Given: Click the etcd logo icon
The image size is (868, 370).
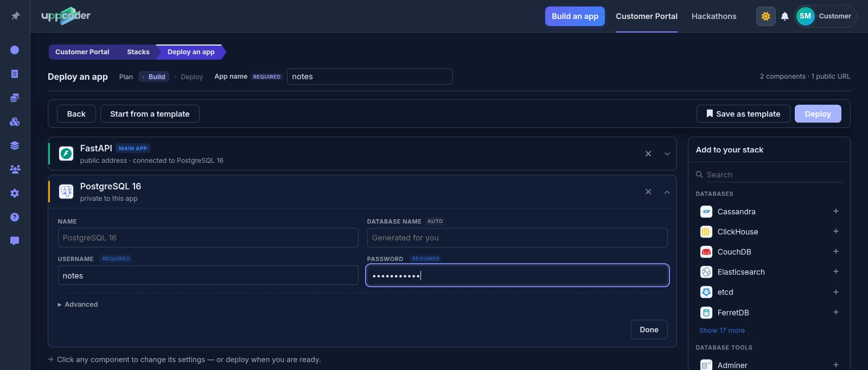Looking at the screenshot, I should [x=706, y=292].
